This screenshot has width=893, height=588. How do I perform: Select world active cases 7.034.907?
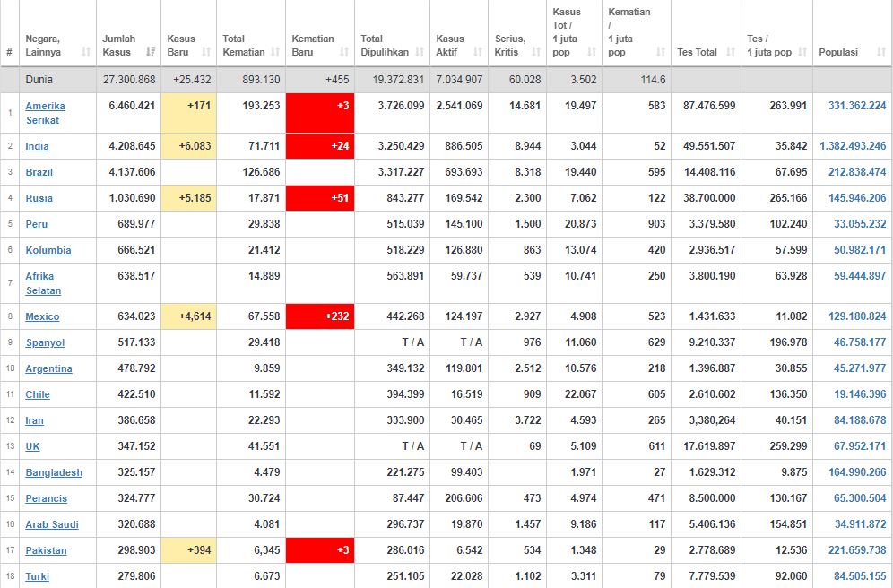point(459,79)
